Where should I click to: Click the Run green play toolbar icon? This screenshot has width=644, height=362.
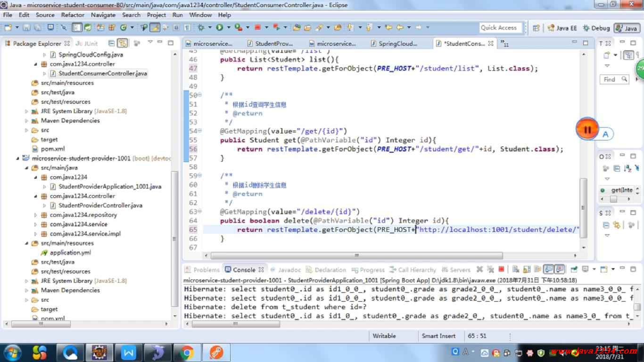tap(219, 27)
